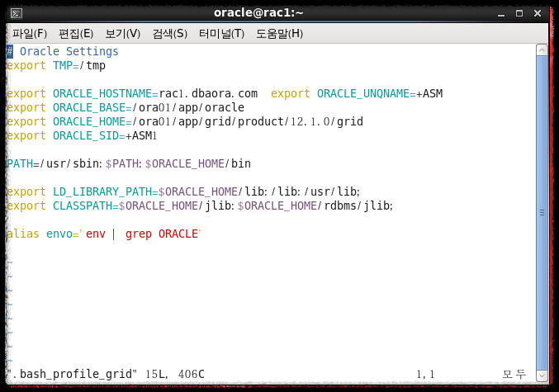This screenshot has width=559, height=392.
Task: Open the 보기(V) menu
Action: click(x=123, y=34)
